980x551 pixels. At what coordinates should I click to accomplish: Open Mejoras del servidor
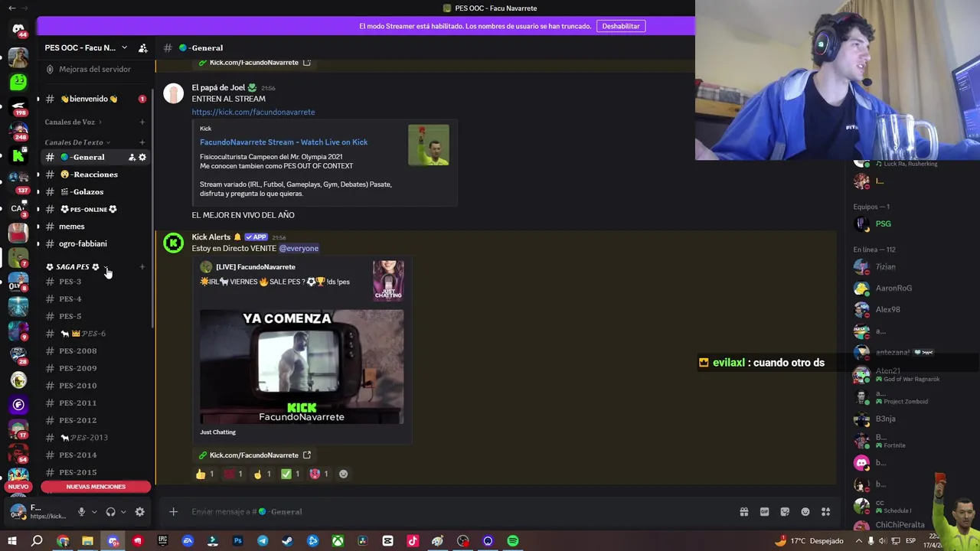click(x=96, y=70)
